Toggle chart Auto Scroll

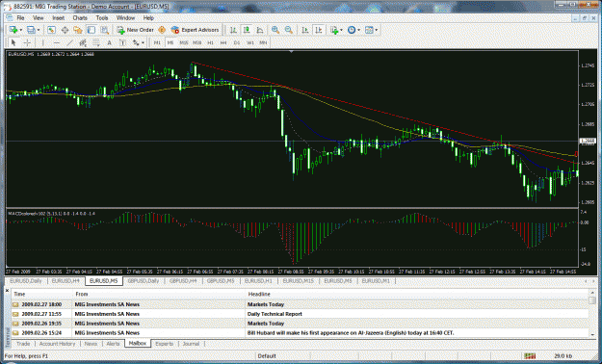(304, 30)
